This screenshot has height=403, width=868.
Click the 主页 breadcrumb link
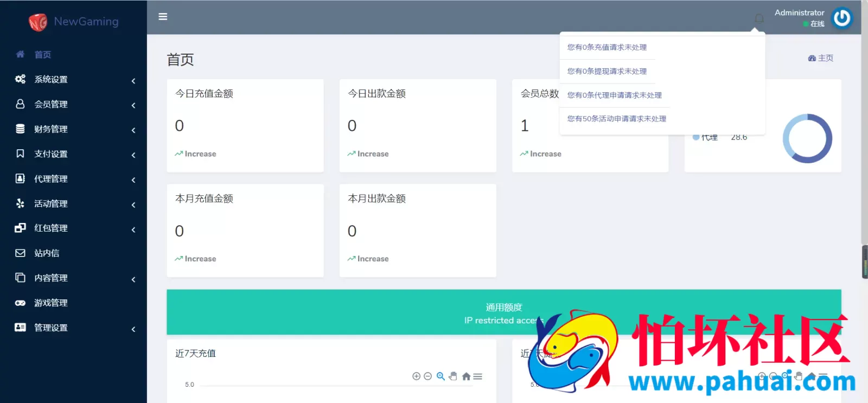click(x=820, y=58)
